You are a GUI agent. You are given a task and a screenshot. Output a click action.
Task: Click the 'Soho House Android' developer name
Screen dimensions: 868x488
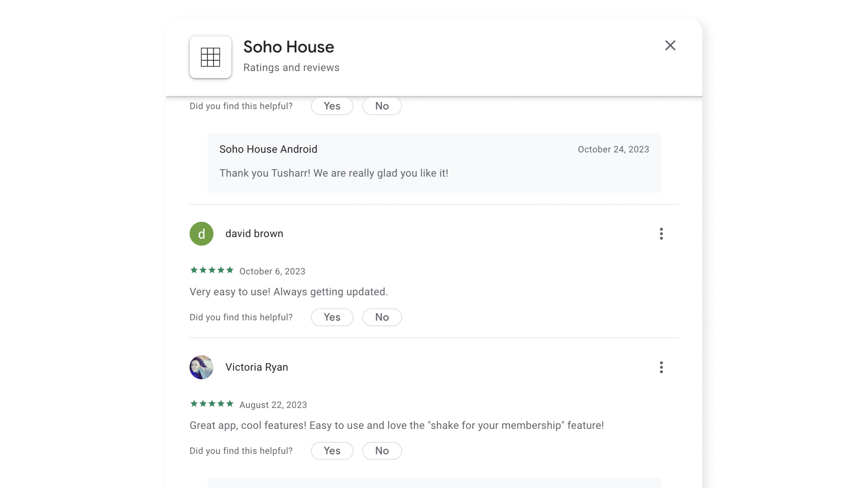[268, 149]
